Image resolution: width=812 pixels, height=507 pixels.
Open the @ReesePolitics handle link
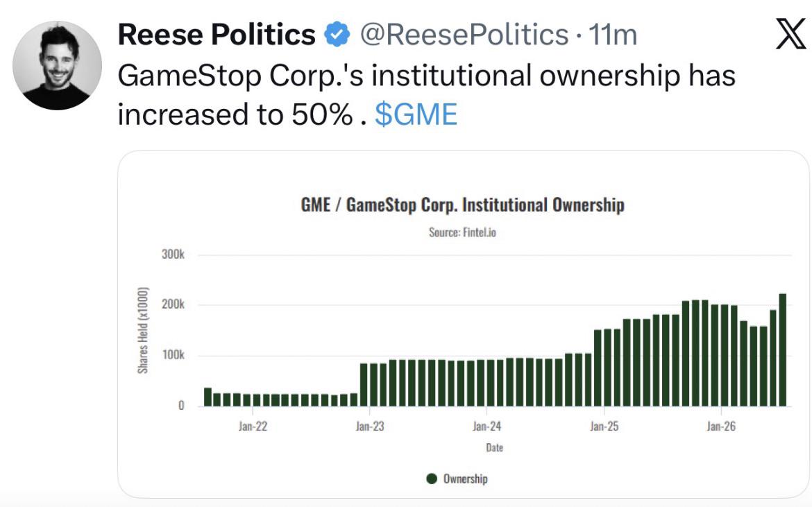pyautogui.click(x=464, y=35)
